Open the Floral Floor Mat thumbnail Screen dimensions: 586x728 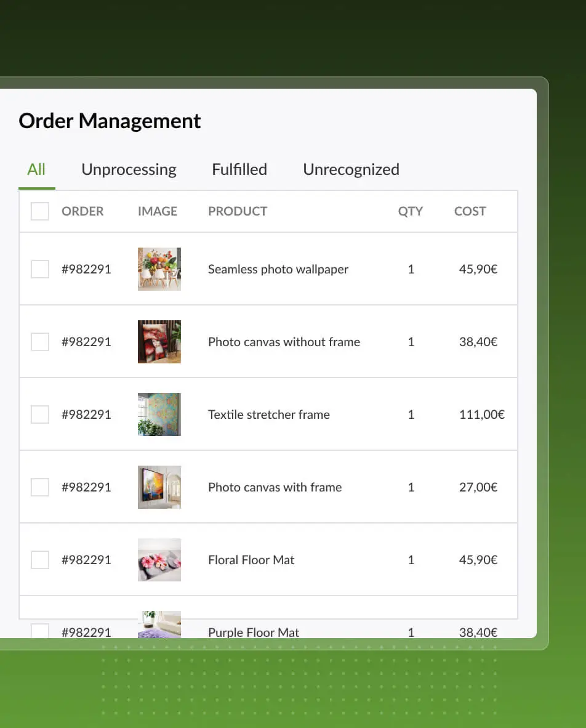[159, 560]
